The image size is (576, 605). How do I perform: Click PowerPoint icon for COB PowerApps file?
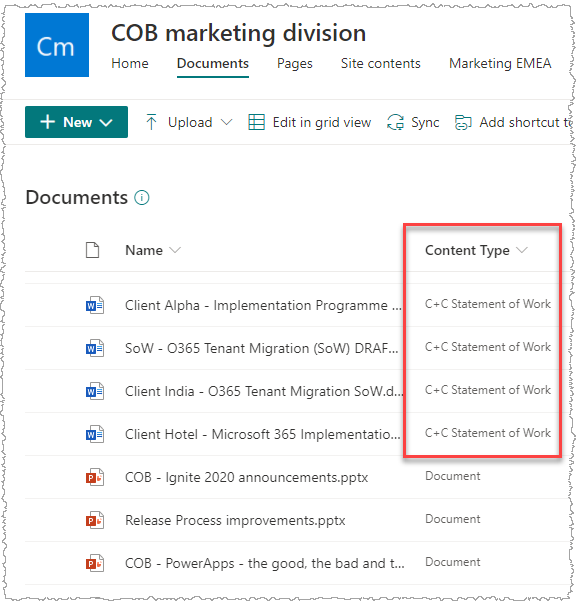95,563
